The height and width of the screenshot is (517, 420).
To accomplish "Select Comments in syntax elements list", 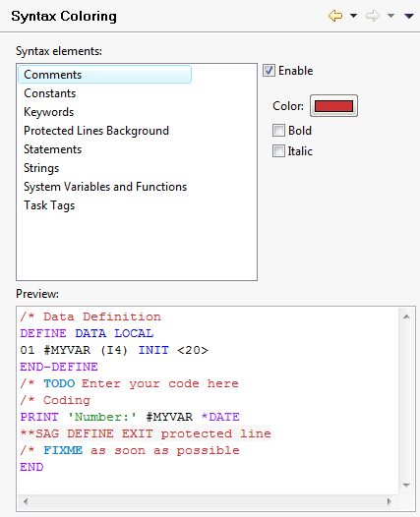I will point(104,75).
